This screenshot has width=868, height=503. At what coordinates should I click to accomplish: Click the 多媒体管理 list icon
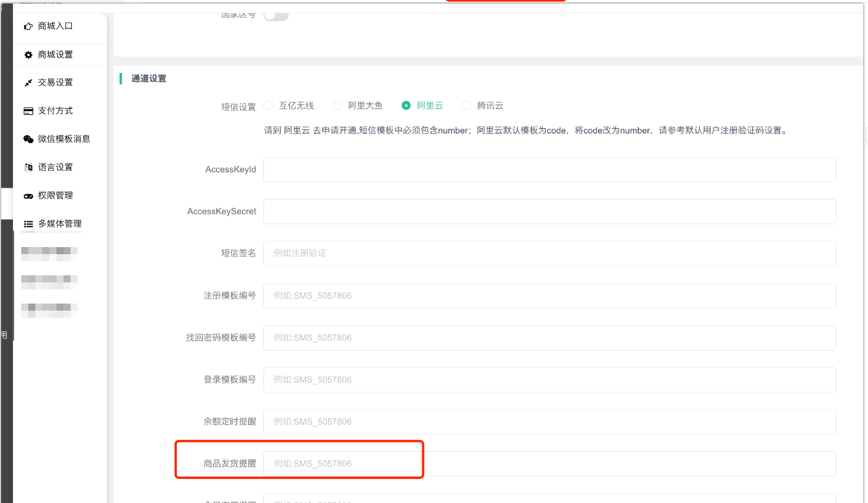pyautogui.click(x=28, y=224)
